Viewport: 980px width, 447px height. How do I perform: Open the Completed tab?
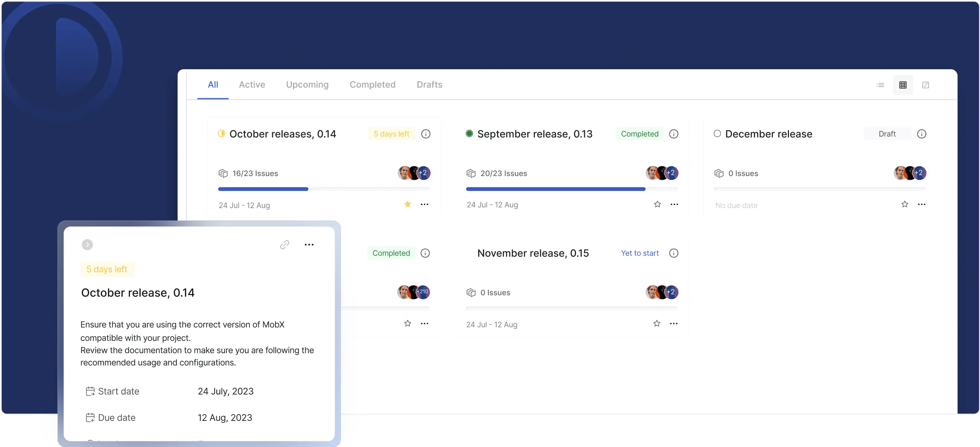(372, 84)
